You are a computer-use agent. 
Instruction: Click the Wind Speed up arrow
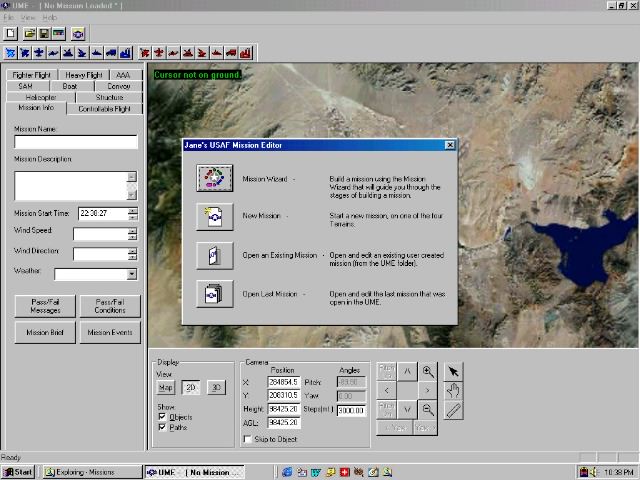pyautogui.click(x=132, y=230)
